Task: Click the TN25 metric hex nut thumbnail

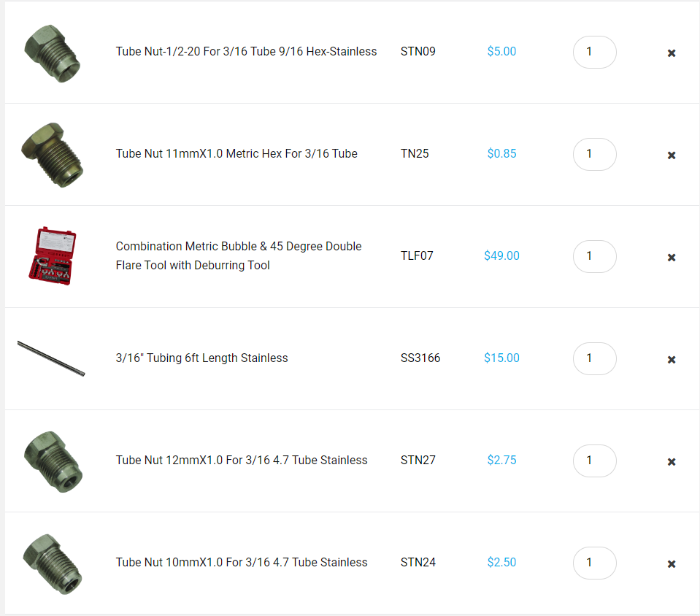Action: coord(51,155)
